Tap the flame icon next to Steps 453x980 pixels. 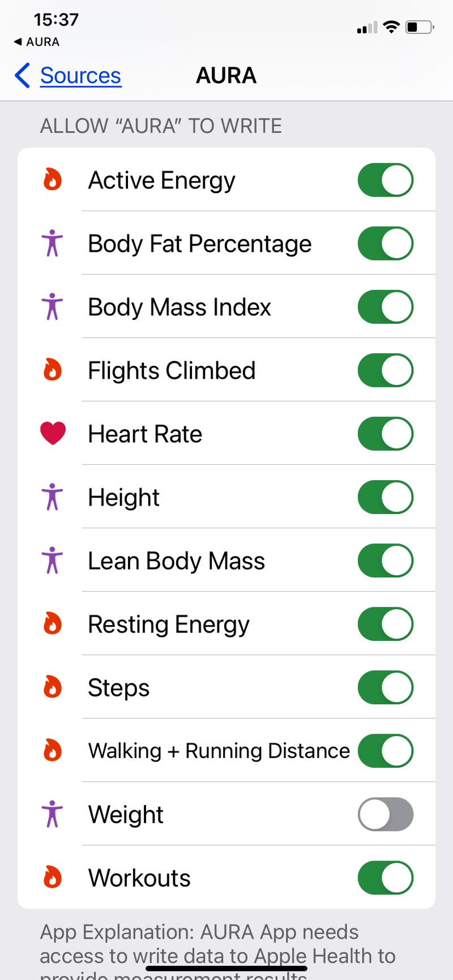(x=53, y=687)
